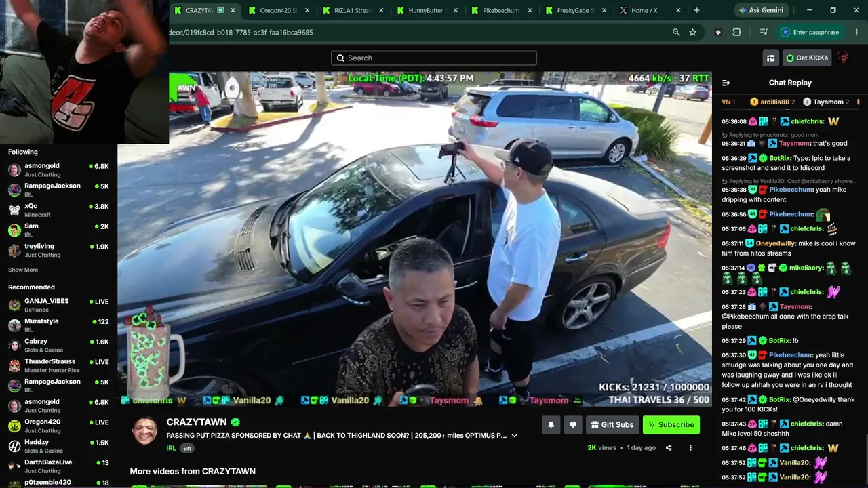Click Muratstyle's viewer count 122
This screenshot has height=488, width=868.
click(x=103, y=321)
